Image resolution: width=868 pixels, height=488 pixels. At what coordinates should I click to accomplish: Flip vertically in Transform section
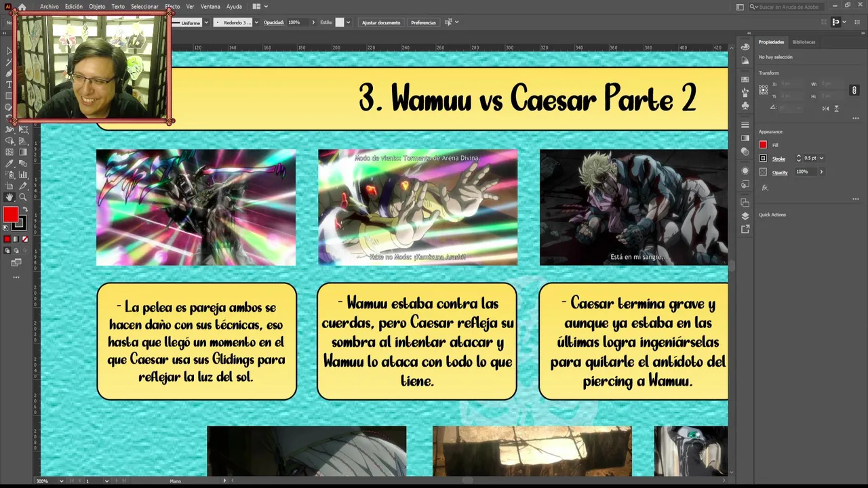[837, 108]
